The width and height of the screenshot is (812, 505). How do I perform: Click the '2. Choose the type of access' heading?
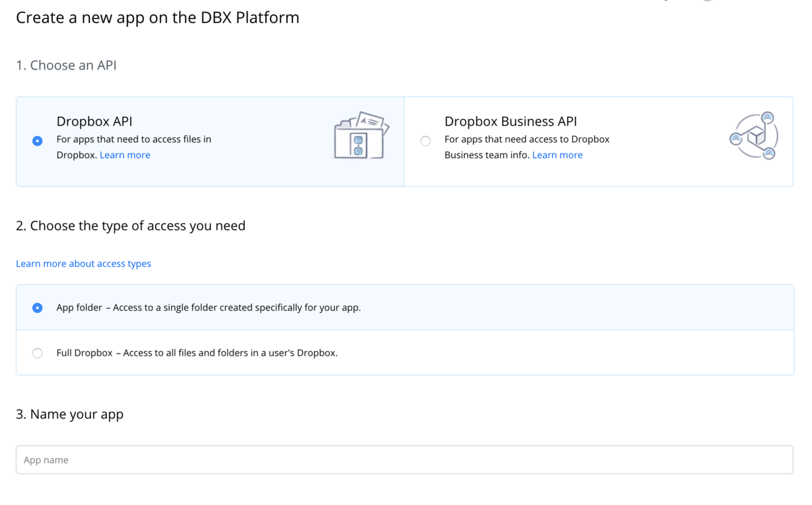(131, 226)
